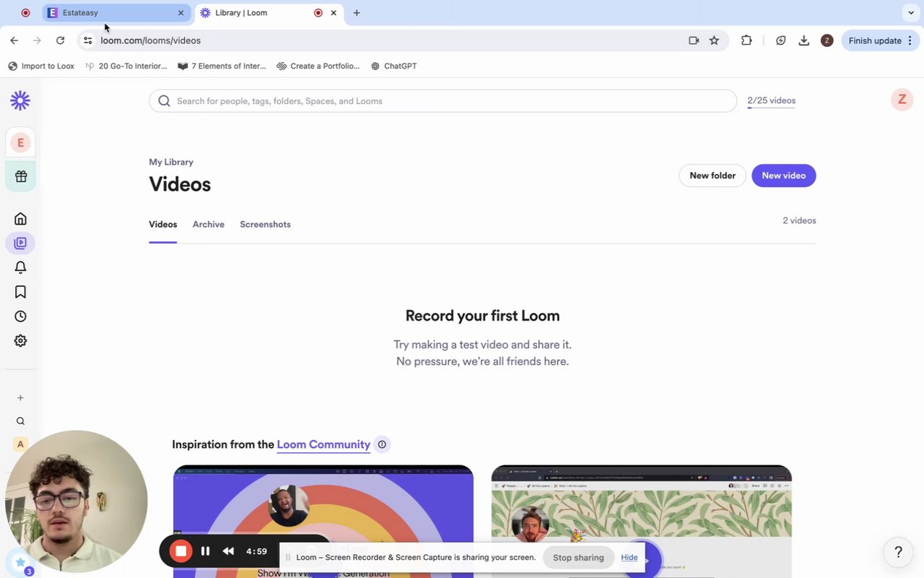Open the Chrome profile Z avatar

[x=827, y=40]
